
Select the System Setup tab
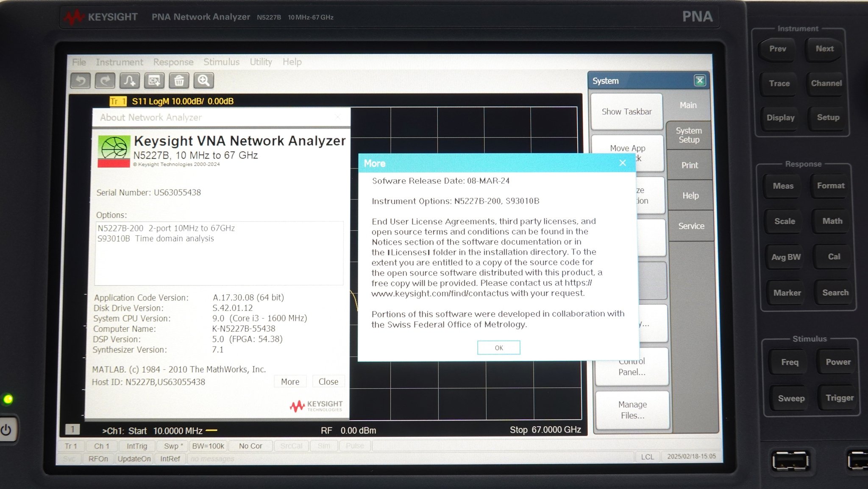pos(689,135)
